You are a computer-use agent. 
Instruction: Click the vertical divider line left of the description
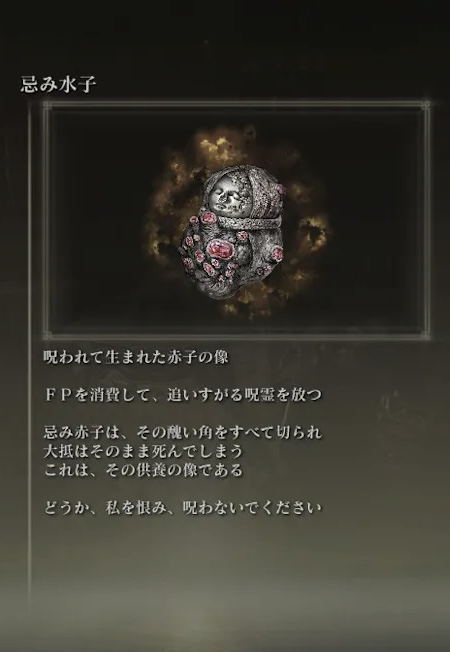30,358
